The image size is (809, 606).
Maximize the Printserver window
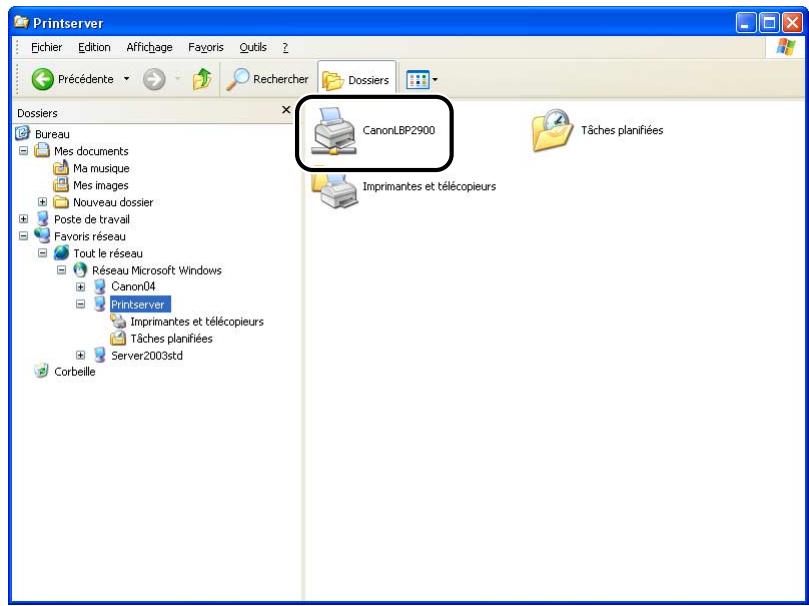coord(769,23)
